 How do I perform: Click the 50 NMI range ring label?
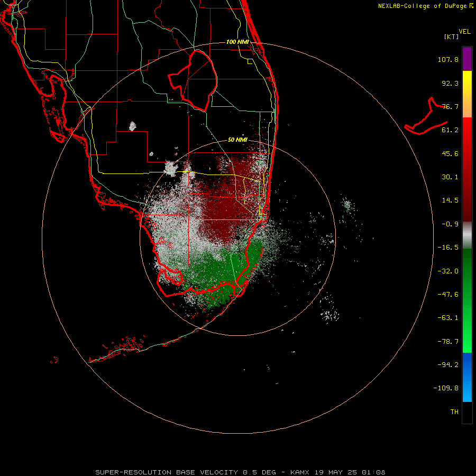click(237, 140)
